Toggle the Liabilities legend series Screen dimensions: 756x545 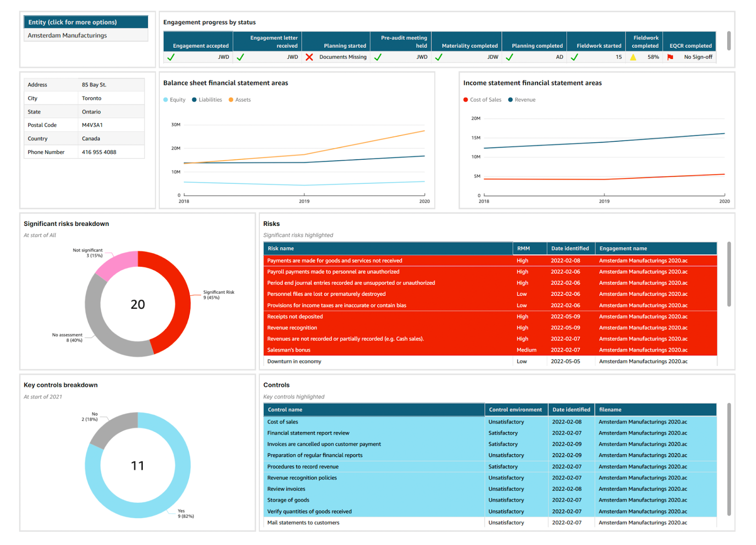pyautogui.click(x=207, y=100)
